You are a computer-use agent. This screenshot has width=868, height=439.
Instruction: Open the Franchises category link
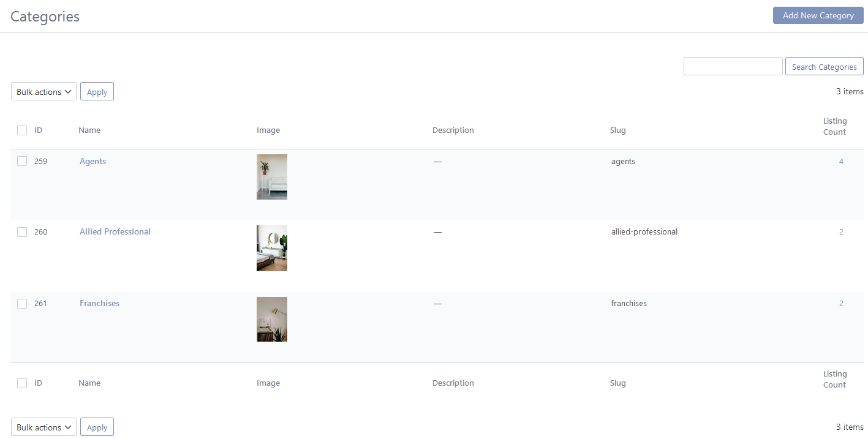tap(99, 303)
